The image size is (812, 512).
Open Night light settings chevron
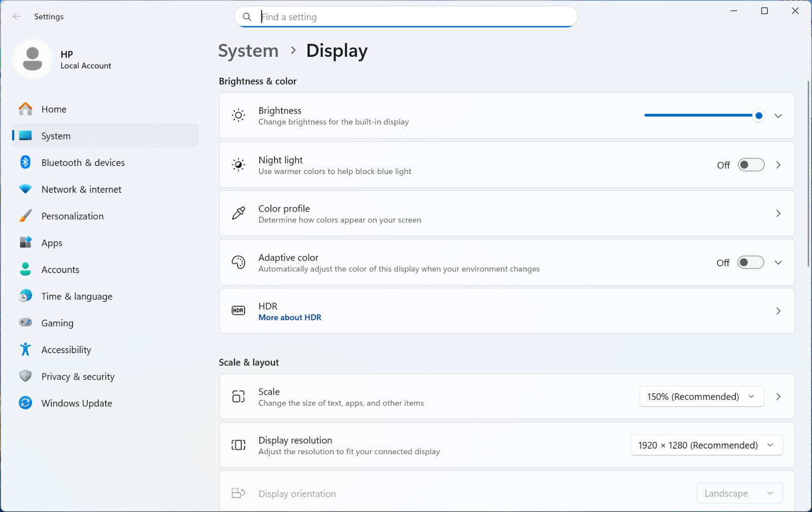[x=778, y=165]
